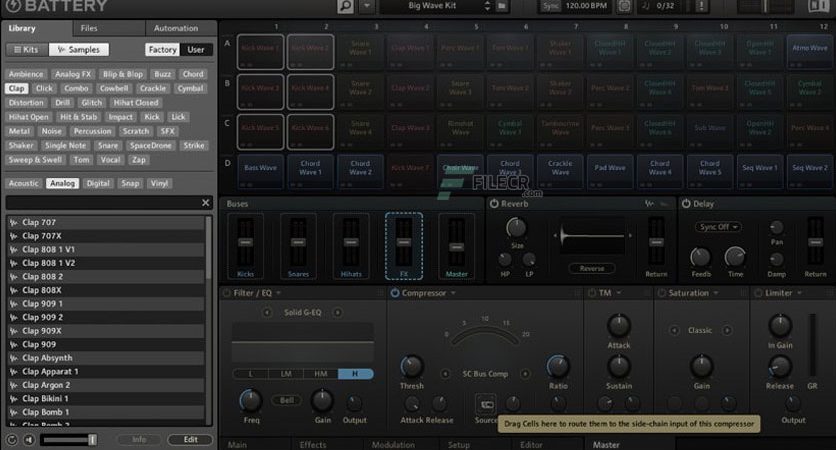Switch the browser to Kits
Screen dimensions: 836x450
(27, 50)
